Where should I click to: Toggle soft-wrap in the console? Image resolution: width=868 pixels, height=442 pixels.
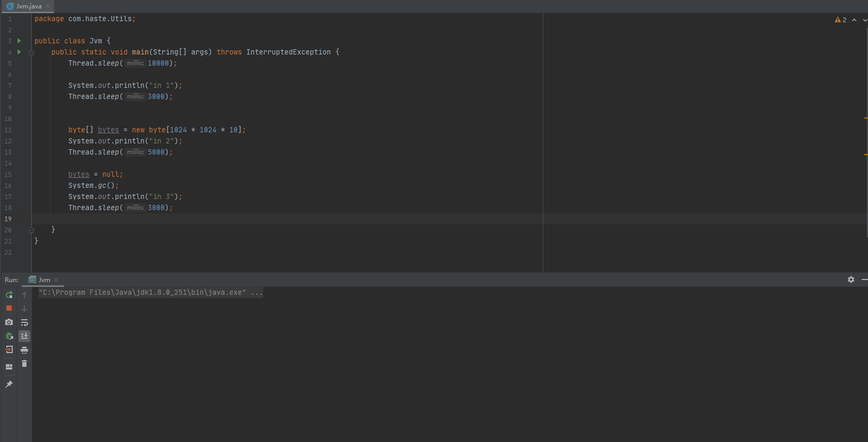[24, 322]
